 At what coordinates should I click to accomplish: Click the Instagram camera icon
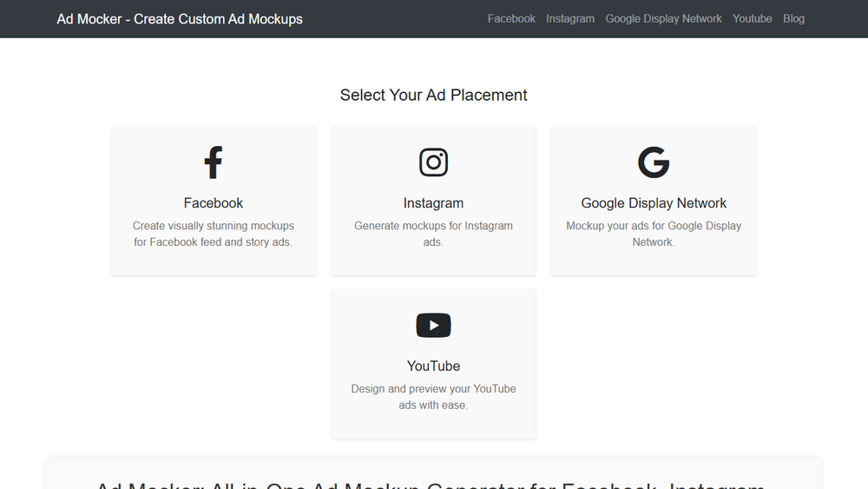click(x=433, y=162)
